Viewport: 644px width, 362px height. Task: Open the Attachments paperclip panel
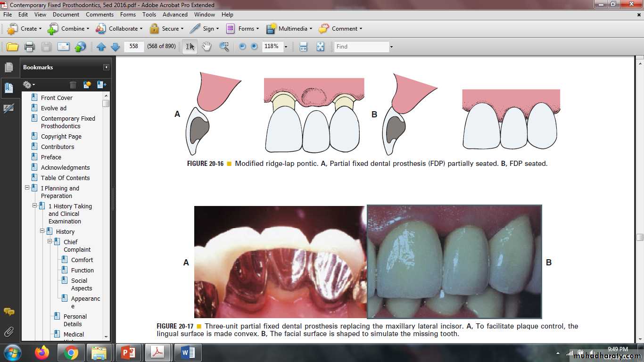click(x=8, y=332)
